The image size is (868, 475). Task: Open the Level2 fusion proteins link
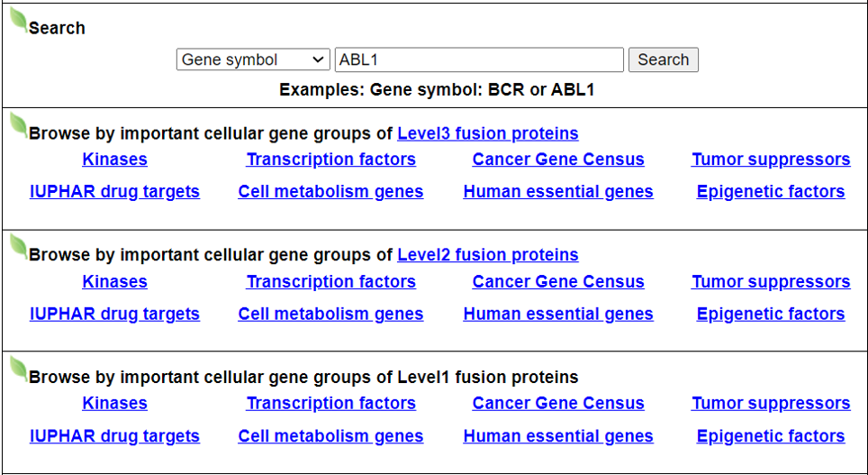tap(487, 255)
